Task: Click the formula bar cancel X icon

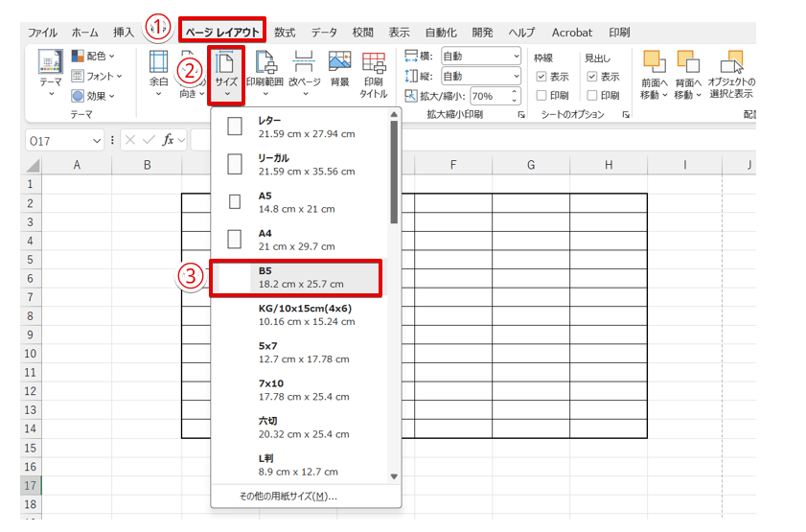Action: [x=130, y=140]
